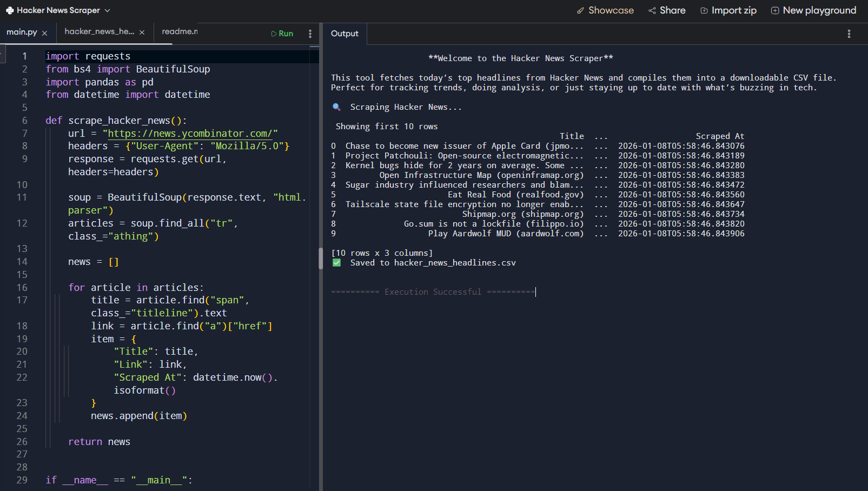Click 'Execution Successful' message
Image resolution: width=868 pixels, height=491 pixels.
coord(433,292)
